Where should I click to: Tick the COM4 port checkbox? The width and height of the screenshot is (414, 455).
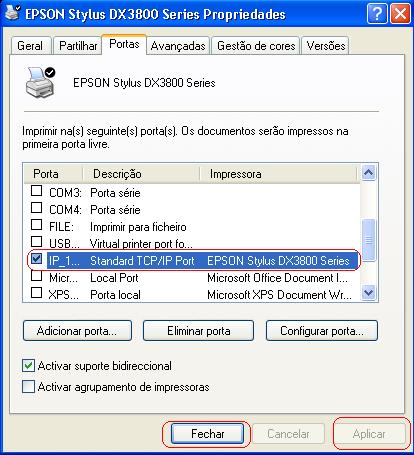pyautogui.click(x=36, y=208)
